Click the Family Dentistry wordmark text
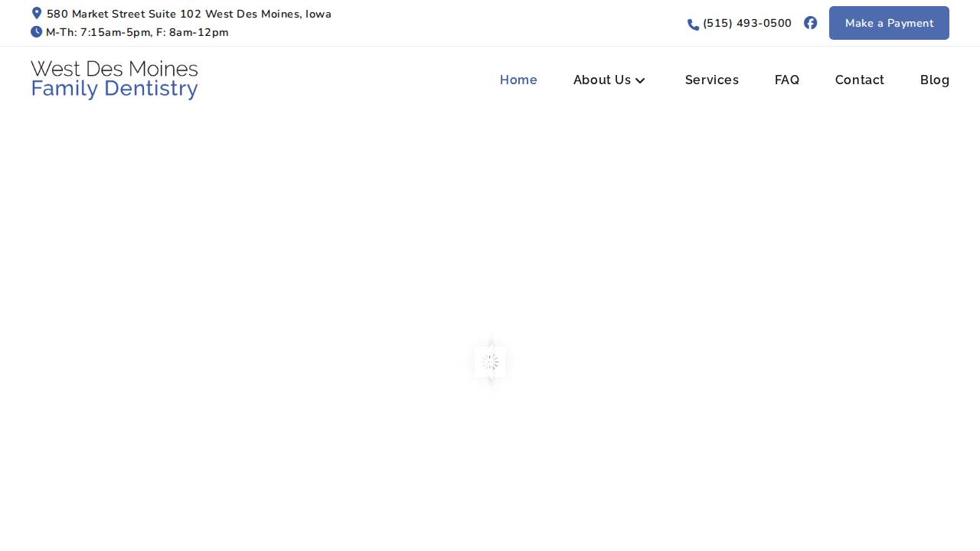This screenshot has height=551, width=980. [114, 89]
